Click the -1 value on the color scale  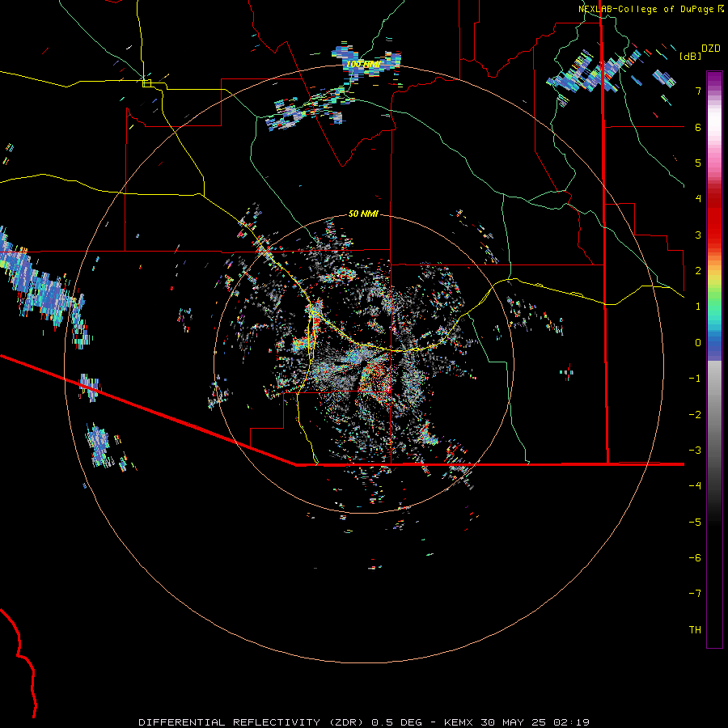point(695,379)
